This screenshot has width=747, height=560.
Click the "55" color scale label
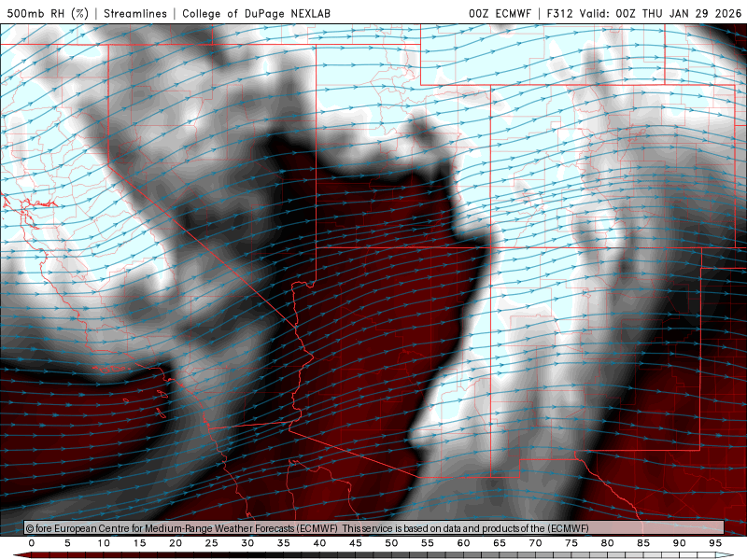(x=427, y=543)
